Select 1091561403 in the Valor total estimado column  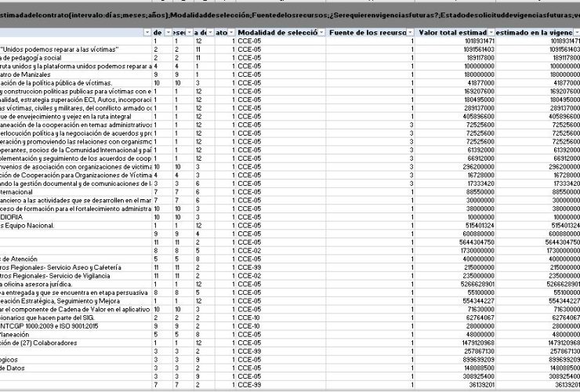click(x=455, y=49)
